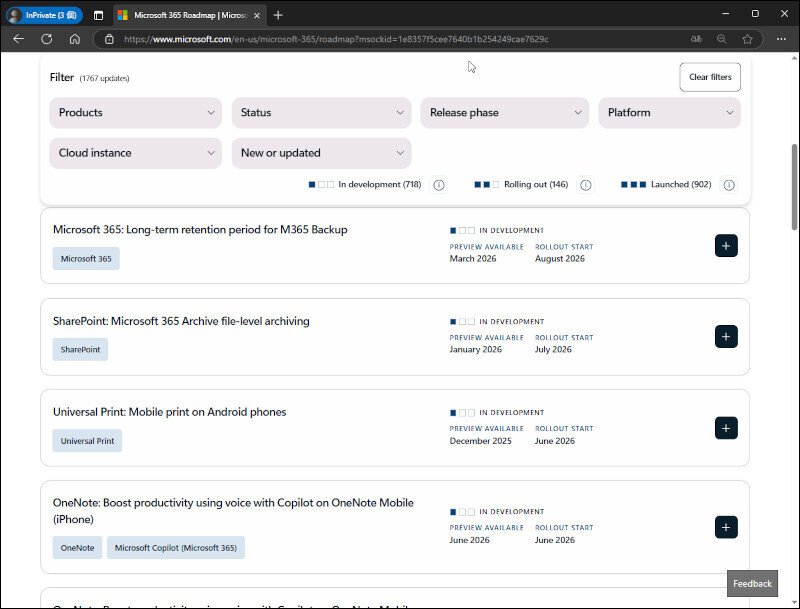The height and width of the screenshot is (609, 800).
Task: Expand OneNote Copilot voice iPhone item
Action: click(x=726, y=527)
